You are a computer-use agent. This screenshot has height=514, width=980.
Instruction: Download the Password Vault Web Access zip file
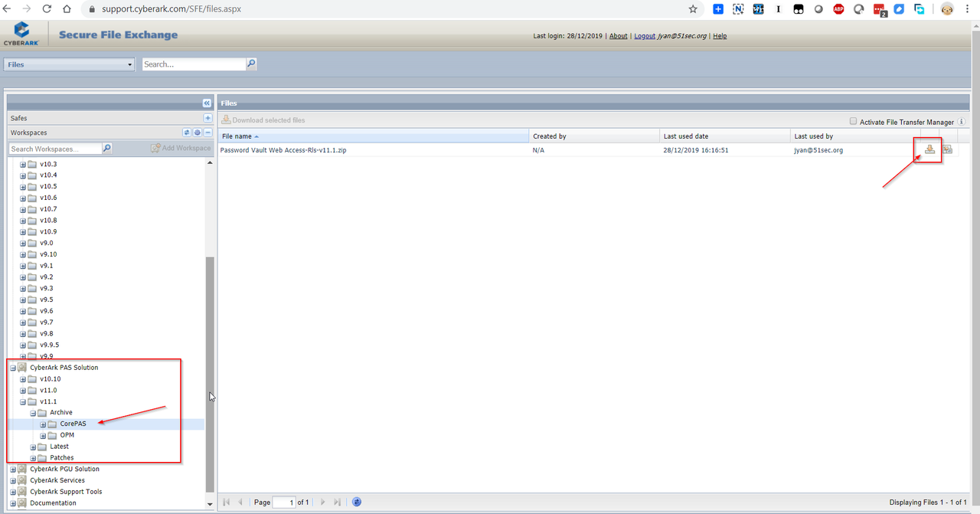click(x=929, y=149)
